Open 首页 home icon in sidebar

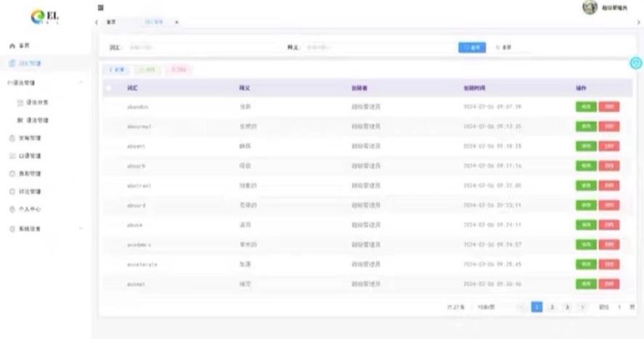click(x=12, y=46)
